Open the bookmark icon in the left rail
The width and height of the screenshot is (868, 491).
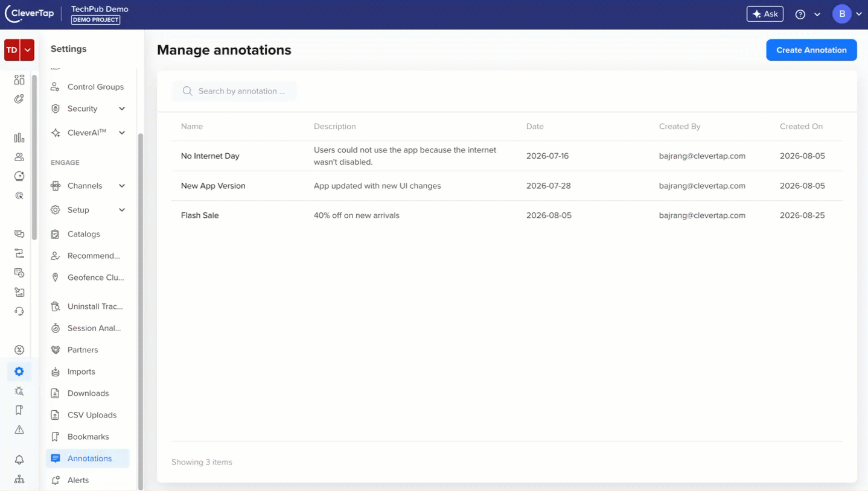coord(19,410)
